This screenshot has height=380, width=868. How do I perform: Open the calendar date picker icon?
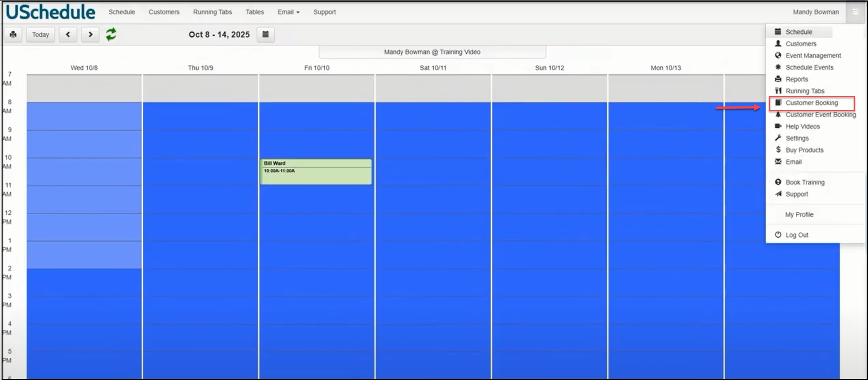tap(265, 34)
